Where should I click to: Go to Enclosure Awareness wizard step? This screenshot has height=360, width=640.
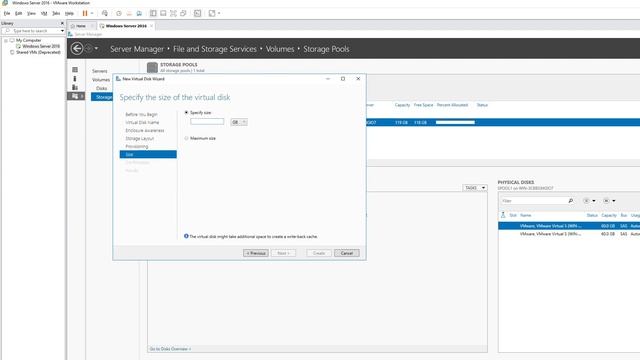point(144,131)
